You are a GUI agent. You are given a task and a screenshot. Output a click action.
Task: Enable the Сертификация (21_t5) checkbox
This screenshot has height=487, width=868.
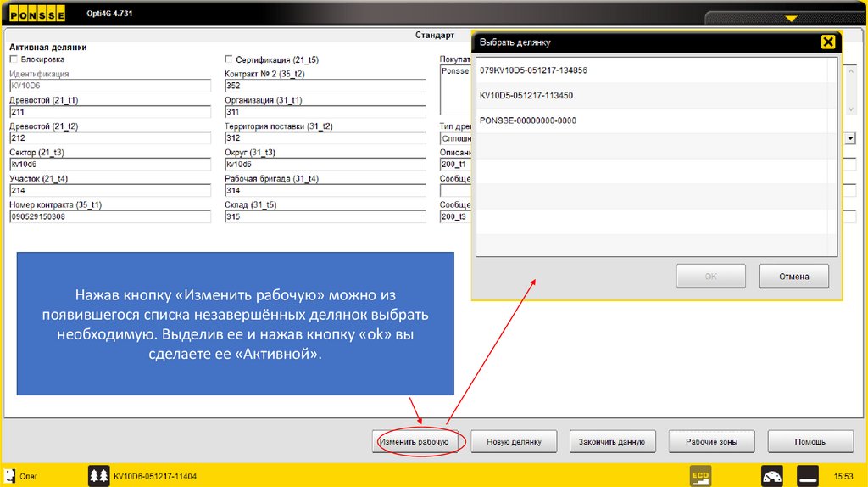pyautogui.click(x=229, y=59)
